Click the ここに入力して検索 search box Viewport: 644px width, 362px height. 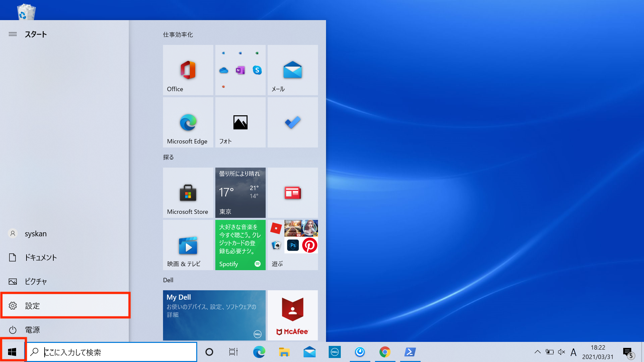pos(112,352)
